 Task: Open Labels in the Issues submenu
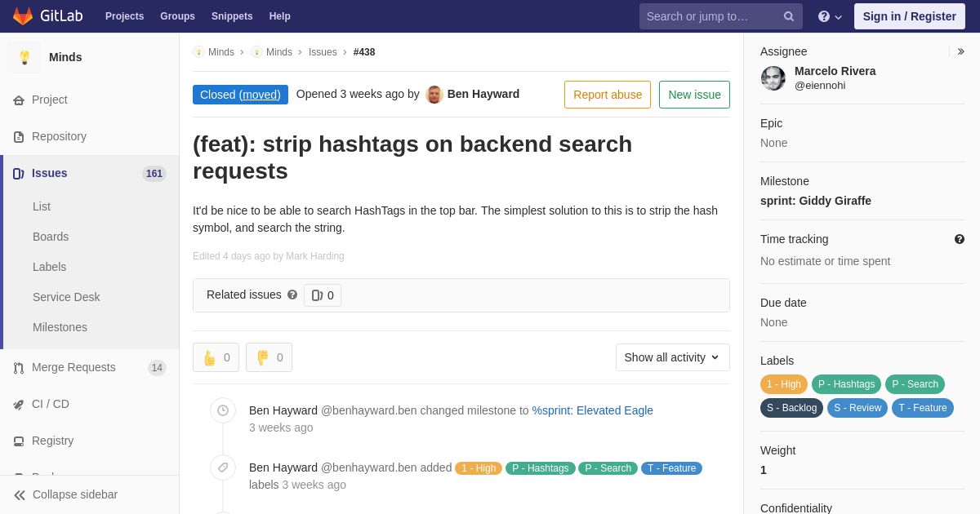click(49, 267)
